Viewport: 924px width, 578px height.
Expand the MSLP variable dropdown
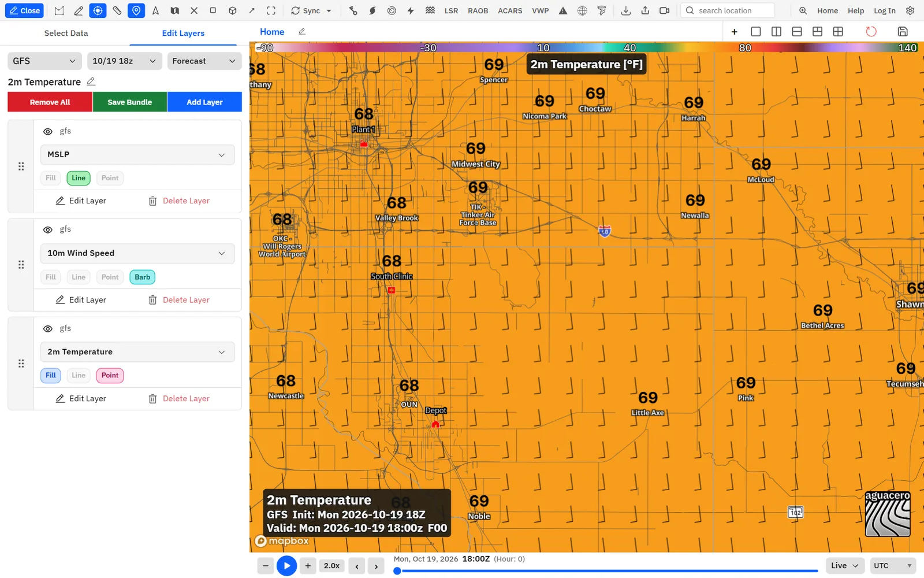(137, 154)
